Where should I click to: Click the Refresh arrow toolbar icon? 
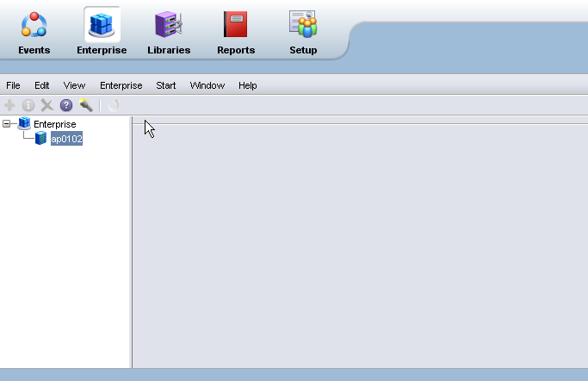point(114,105)
